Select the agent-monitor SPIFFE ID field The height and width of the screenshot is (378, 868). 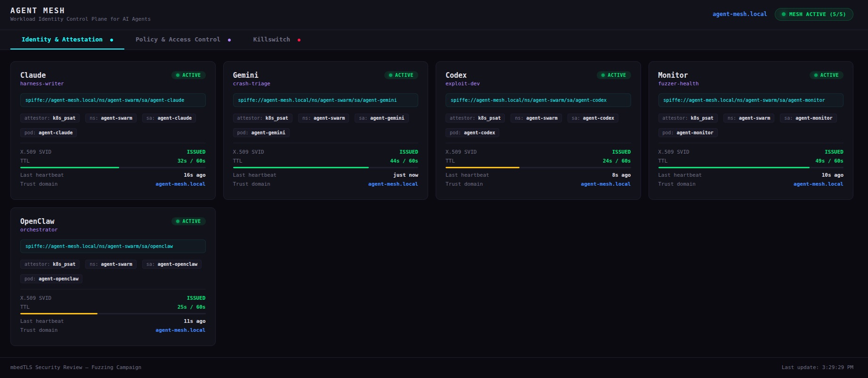[x=751, y=100]
